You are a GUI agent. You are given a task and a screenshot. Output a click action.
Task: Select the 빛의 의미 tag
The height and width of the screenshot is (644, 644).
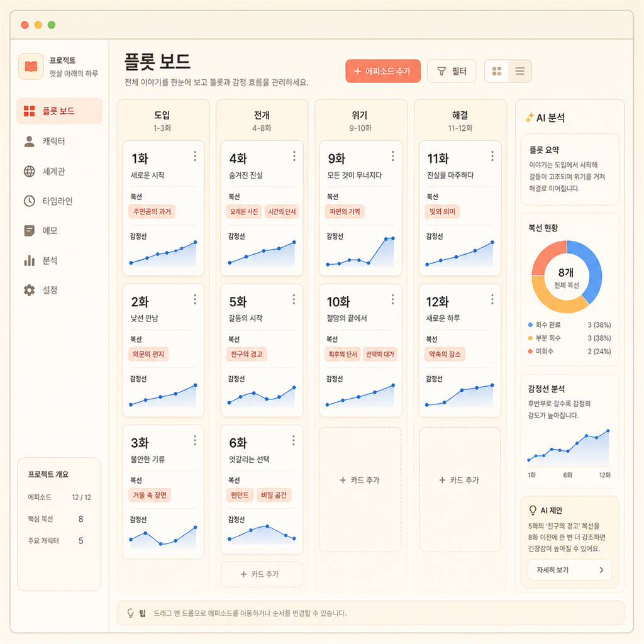pos(442,211)
